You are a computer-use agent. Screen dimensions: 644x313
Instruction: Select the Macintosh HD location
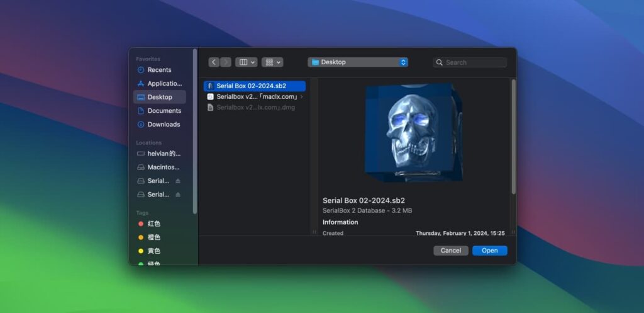tap(159, 168)
